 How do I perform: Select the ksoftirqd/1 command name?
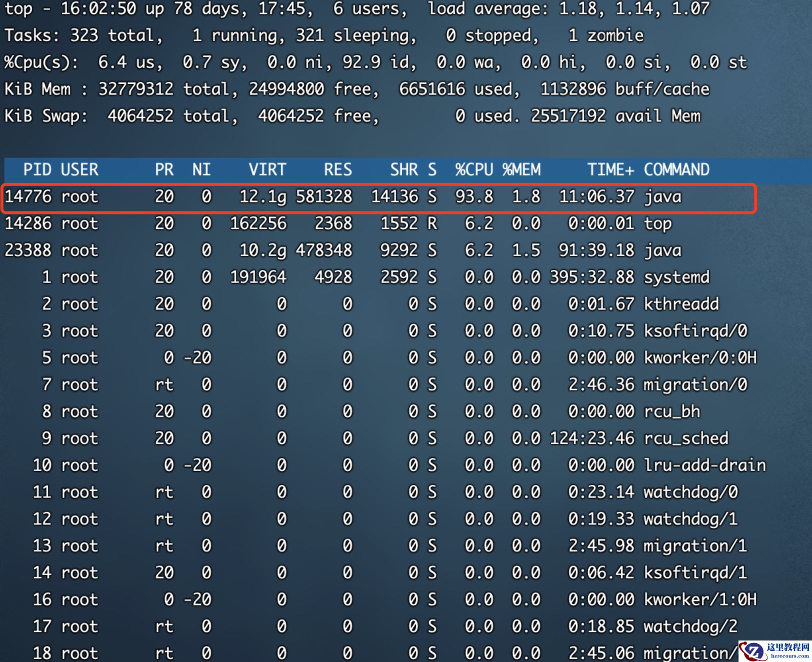[695, 573]
